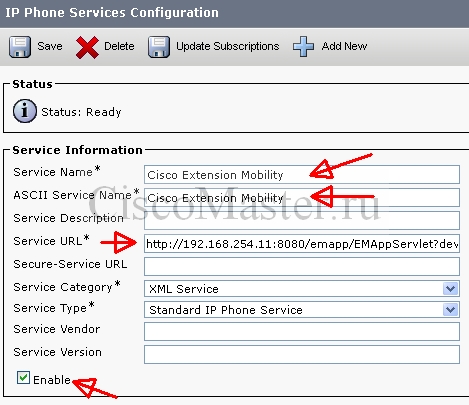
Task: Toggle the Enable checkbox
Action: tap(23, 378)
